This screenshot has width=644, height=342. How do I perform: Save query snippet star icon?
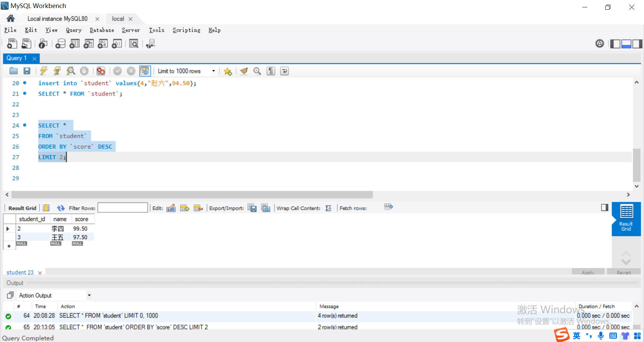point(228,71)
